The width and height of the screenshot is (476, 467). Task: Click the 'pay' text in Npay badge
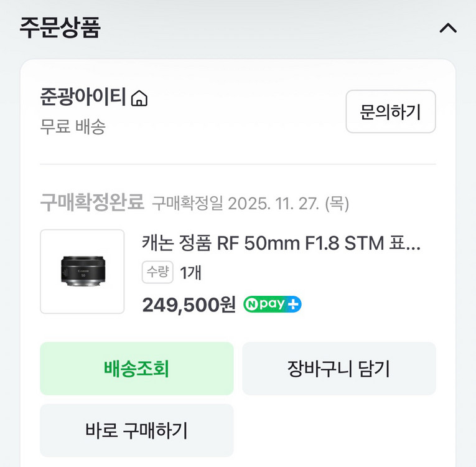(273, 304)
